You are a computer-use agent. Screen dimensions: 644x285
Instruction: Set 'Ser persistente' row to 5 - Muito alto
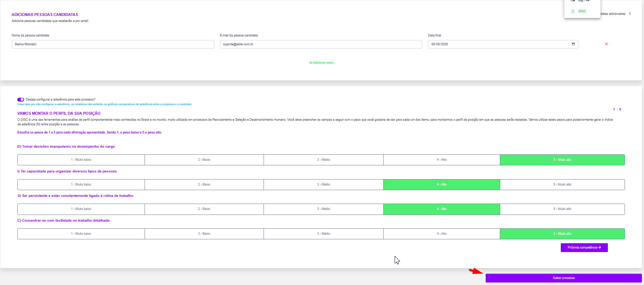tap(562, 209)
